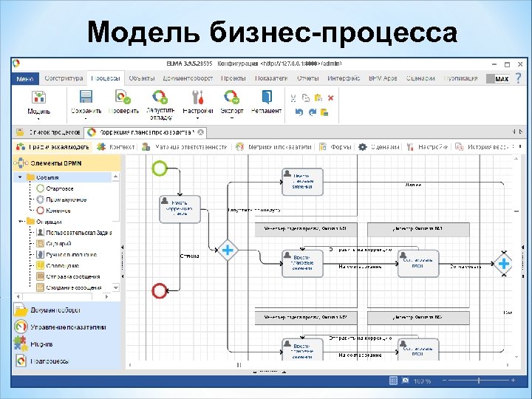The width and height of the screenshot is (532, 399).
Task: Select the parallel gateway diamond at canvas edge
Action: pyautogui.click(x=503, y=264)
